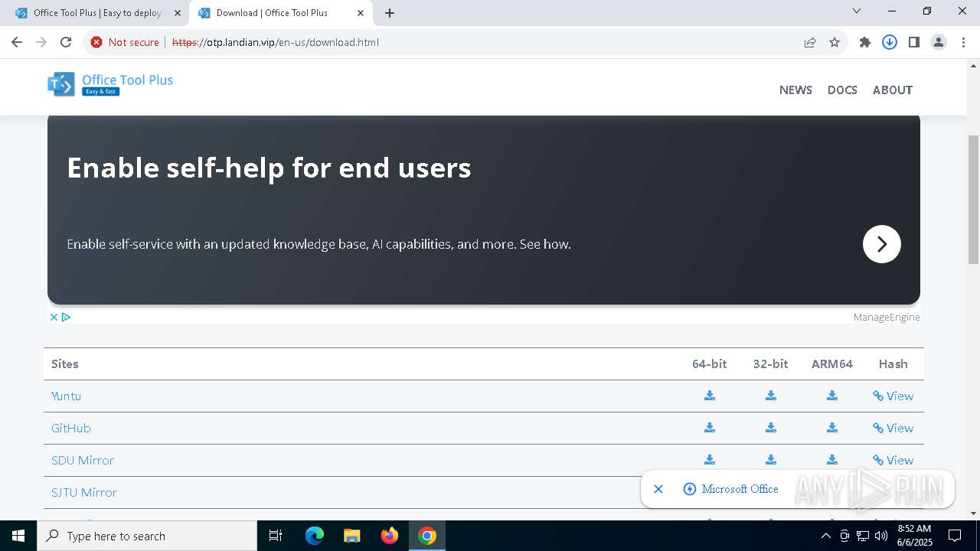Open the SDU Mirror site link
The image size is (980, 551).
83,460
